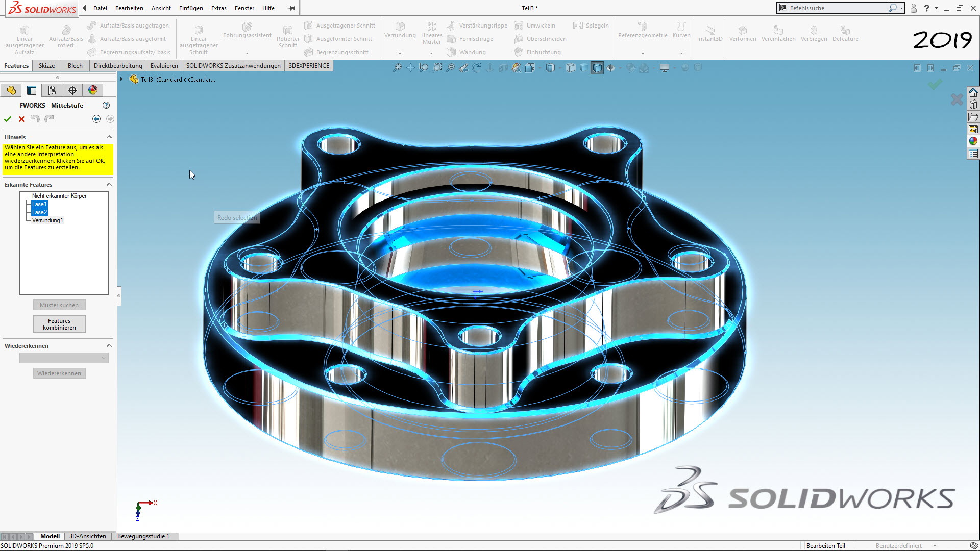Switch to the 3D-Ansichten bottom tab
The height and width of the screenshot is (551, 980).
tap(87, 536)
